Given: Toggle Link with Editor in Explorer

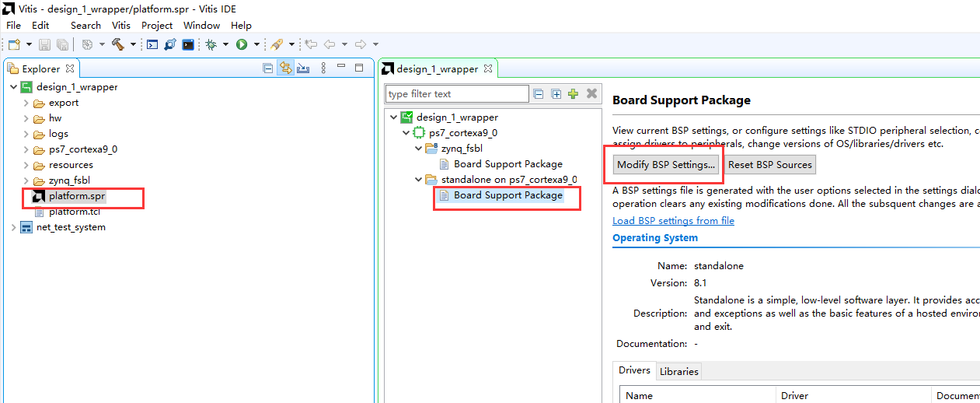Looking at the screenshot, I should tap(286, 68).
